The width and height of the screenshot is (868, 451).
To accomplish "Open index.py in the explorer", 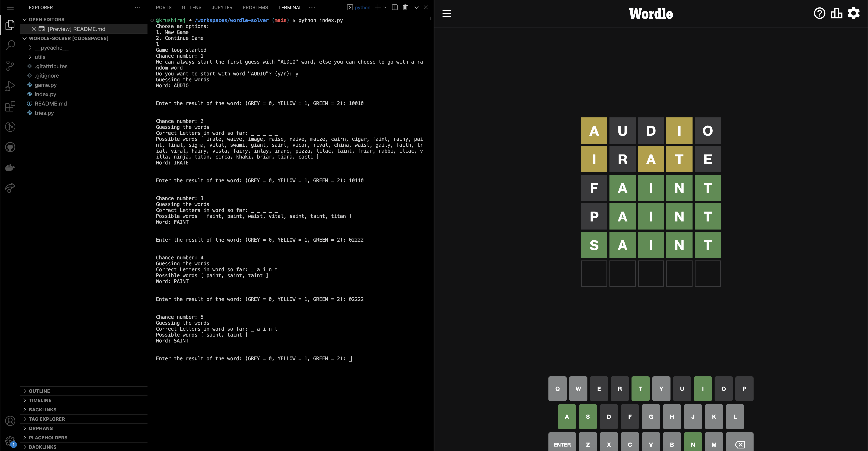I will pyautogui.click(x=45, y=94).
